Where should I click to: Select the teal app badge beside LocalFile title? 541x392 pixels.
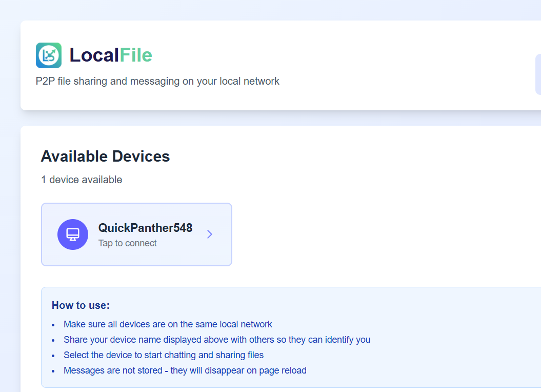pyautogui.click(x=48, y=55)
